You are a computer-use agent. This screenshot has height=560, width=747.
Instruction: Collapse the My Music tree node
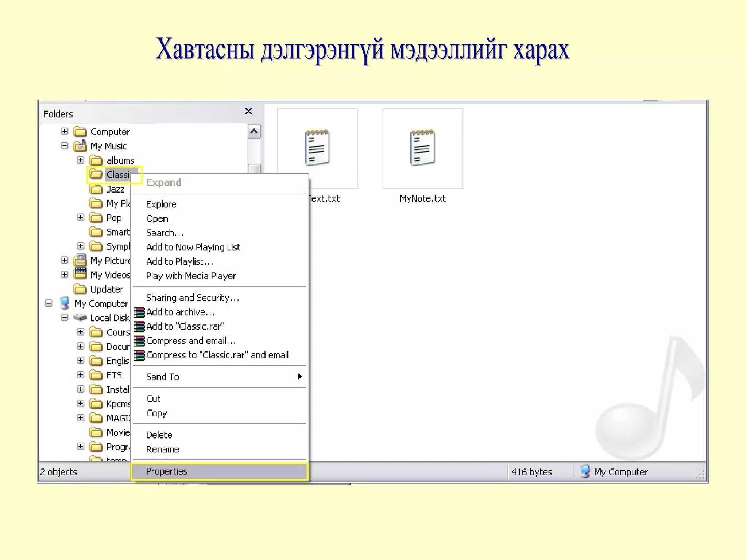65,146
